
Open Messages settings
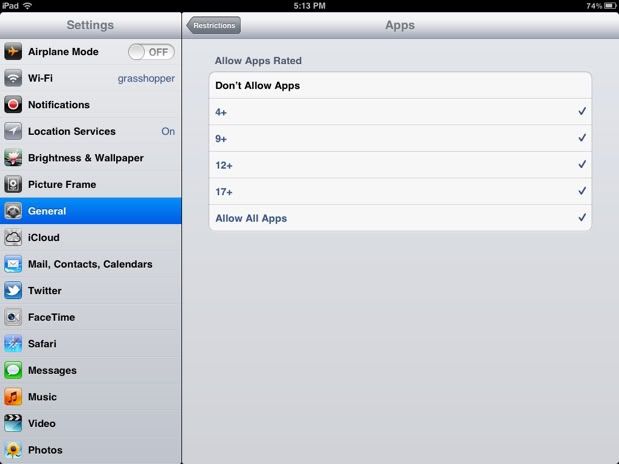tap(91, 370)
